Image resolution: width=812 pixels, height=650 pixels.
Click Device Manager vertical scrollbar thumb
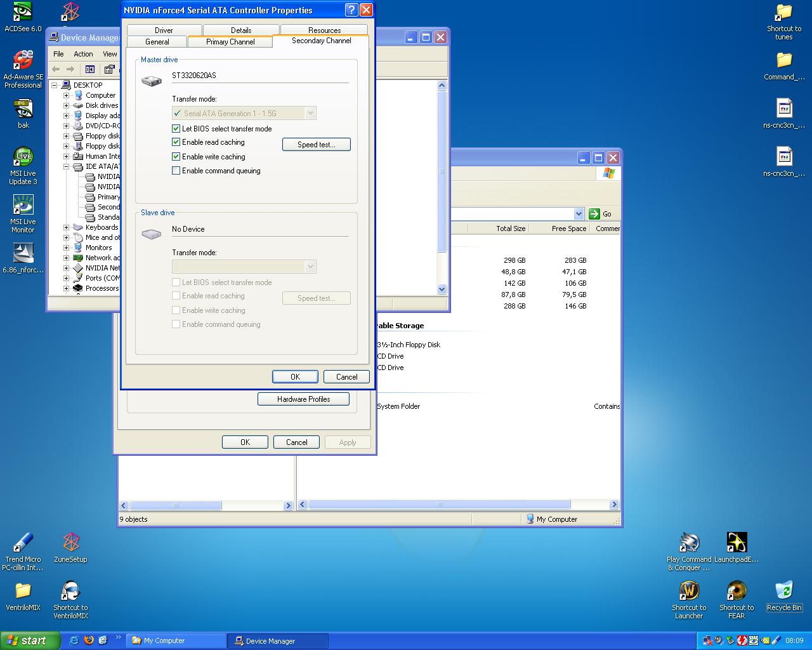(442, 171)
